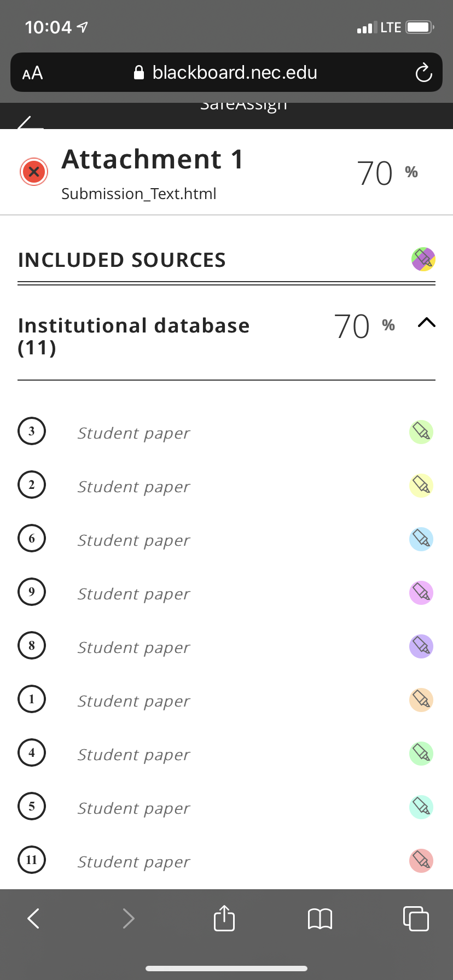Viewport: 453px width, 980px height.
Task: Click the red X icon beside Attachment 1
Action: coord(34,172)
